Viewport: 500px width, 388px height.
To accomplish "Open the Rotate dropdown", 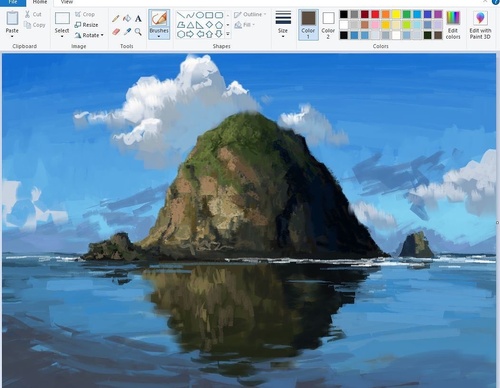I will (89, 35).
